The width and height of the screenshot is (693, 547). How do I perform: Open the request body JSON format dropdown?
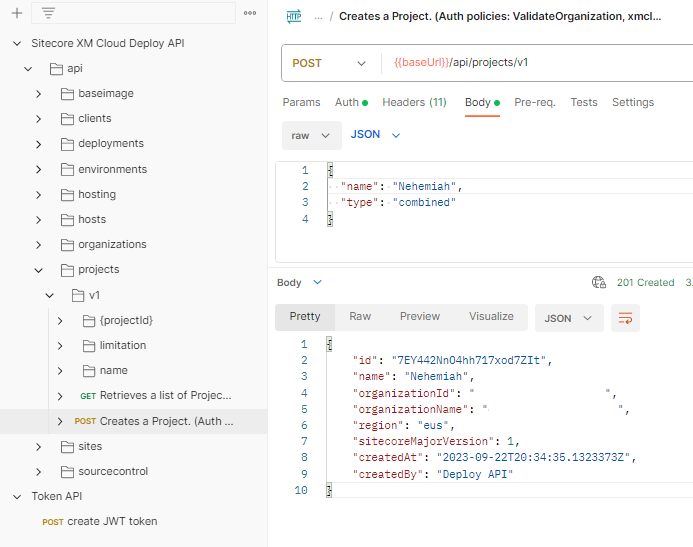pyautogui.click(x=375, y=135)
